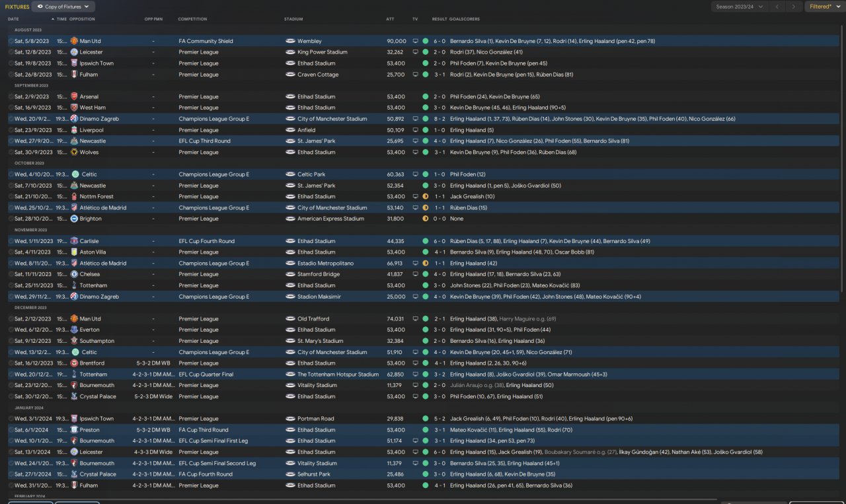This screenshot has height=504, width=846.
Task: Click Estadio Metropolitano stadium name
Action: point(325,263)
